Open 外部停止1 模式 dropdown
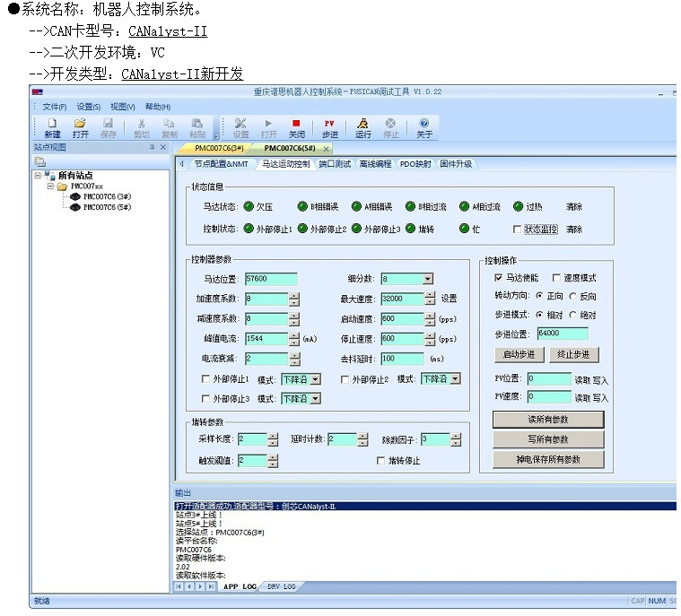Screen dimensions: 681x616 316,379
